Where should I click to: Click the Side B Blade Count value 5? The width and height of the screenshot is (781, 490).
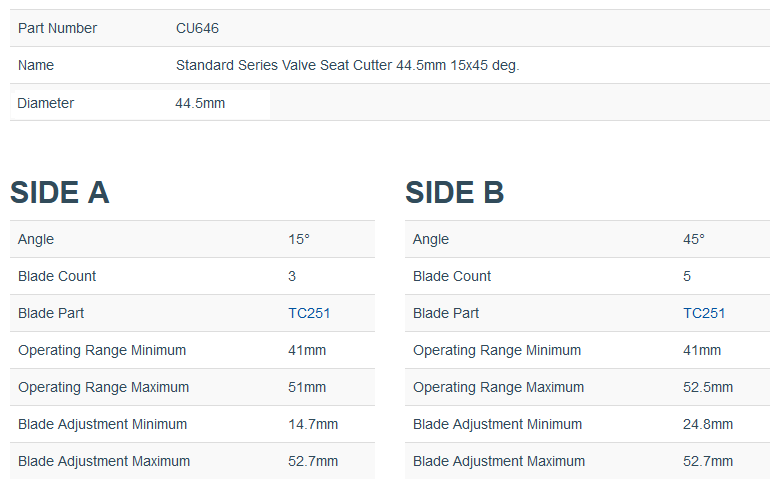pos(687,276)
